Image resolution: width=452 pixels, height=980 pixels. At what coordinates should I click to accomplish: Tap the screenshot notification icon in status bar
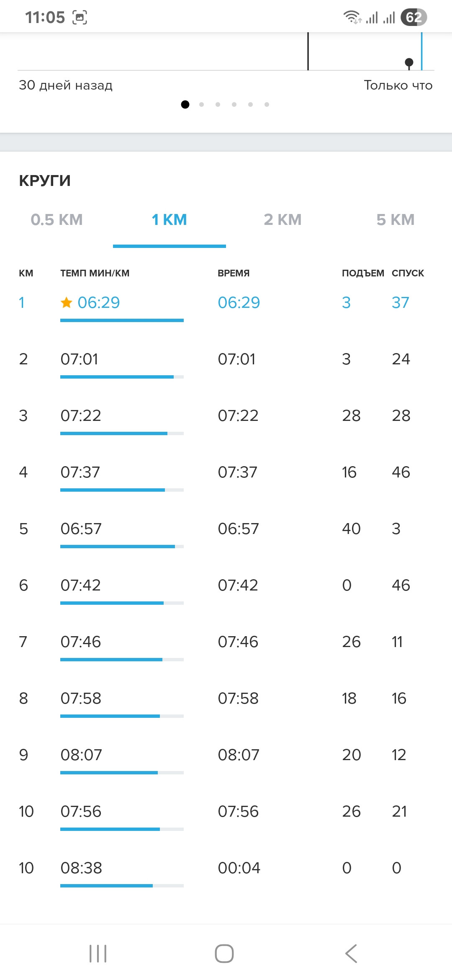(80, 18)
